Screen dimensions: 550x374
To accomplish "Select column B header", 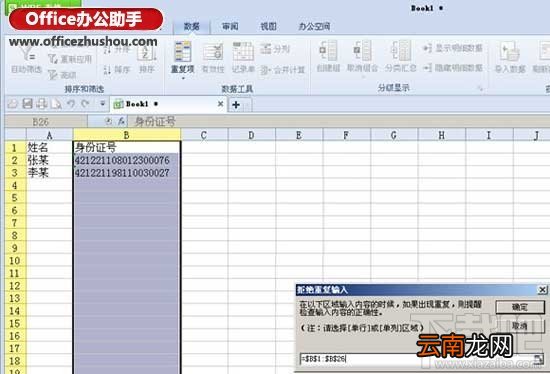I will [x=127, y=135].
